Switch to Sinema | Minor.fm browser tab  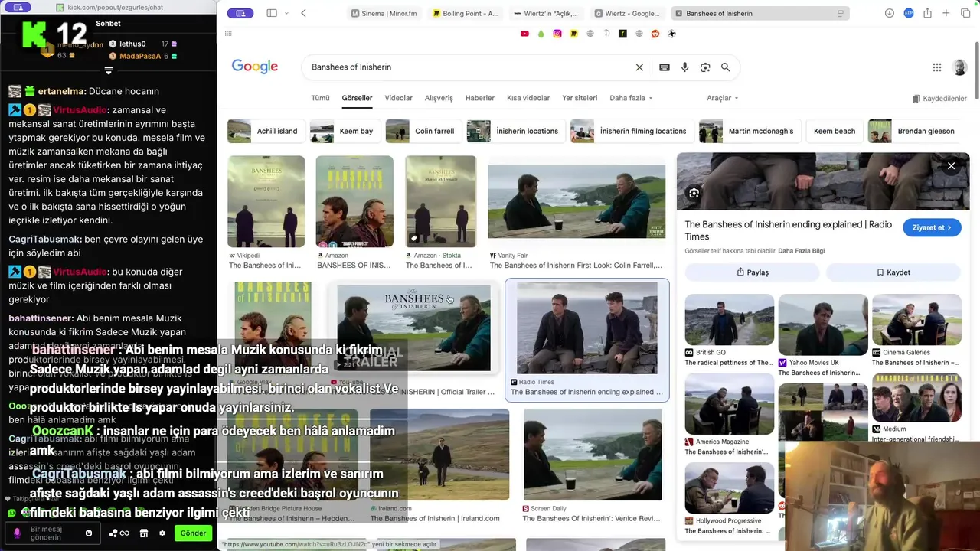(x=384, y=13)
